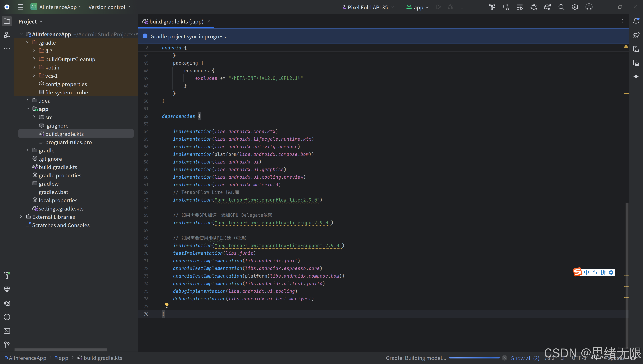Click the Gradle building model progress bar
643x364 pixels.
[x=474, y=358]
